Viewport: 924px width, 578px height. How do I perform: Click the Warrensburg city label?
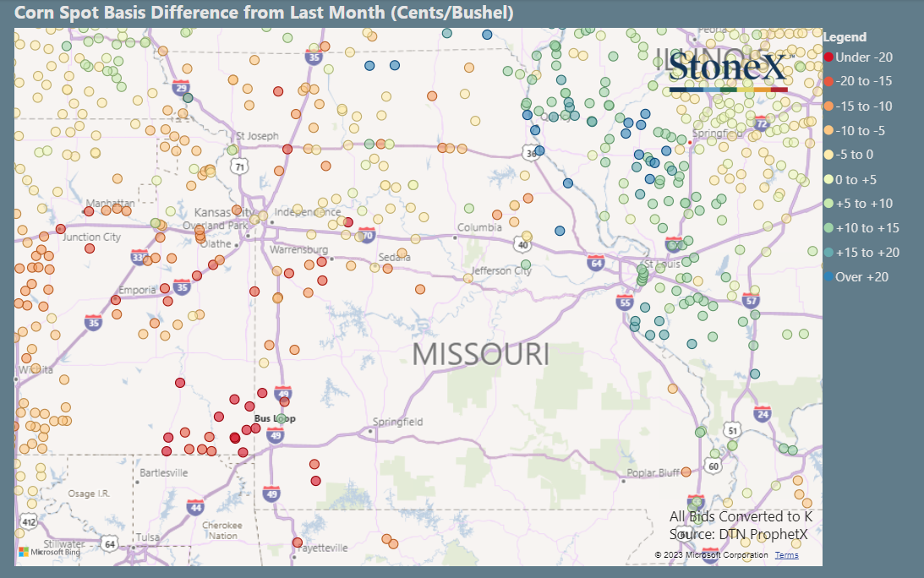tap(298, 249)
